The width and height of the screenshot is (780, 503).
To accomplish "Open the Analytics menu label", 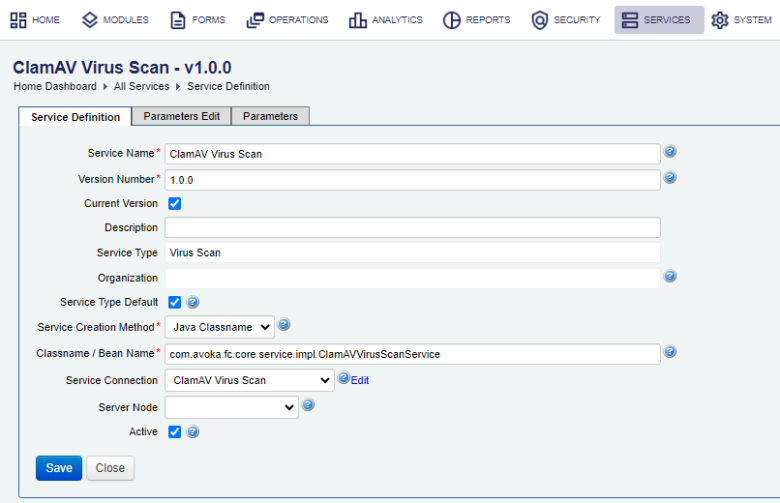I will pos(397,20).
